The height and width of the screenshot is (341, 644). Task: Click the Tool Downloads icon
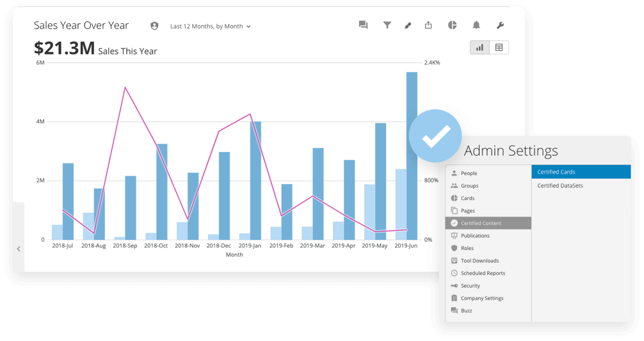pyautogui.click(x=455, y=260)
